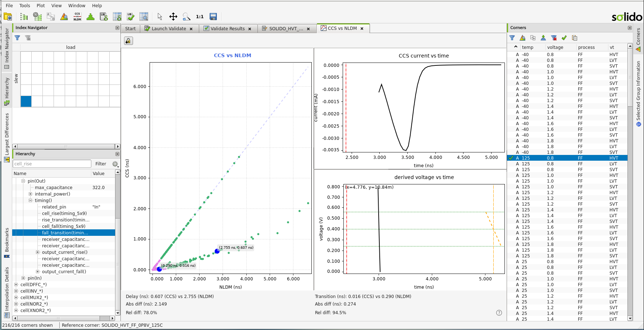Viewport: 644px width, 330px height.
Task: Click the green checkmark in Corners toolbar
Action: tap(564, 38)
